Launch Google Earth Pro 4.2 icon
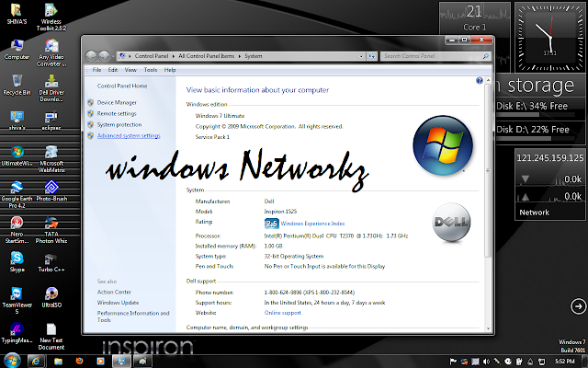 pos(17,194)
